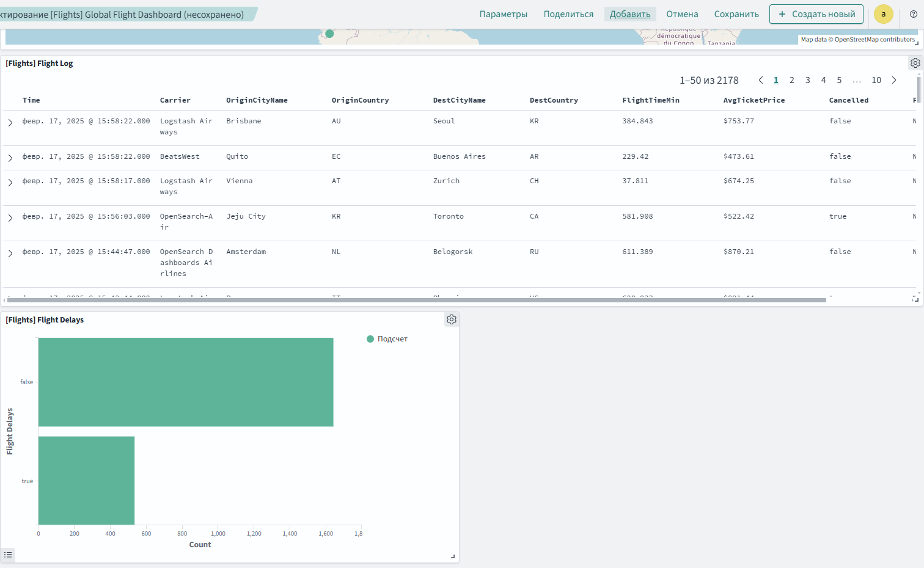This screenshot has height=568, width=924.
Task: Expand the Quito to Buenos Aires row
Action: (10, 158)
